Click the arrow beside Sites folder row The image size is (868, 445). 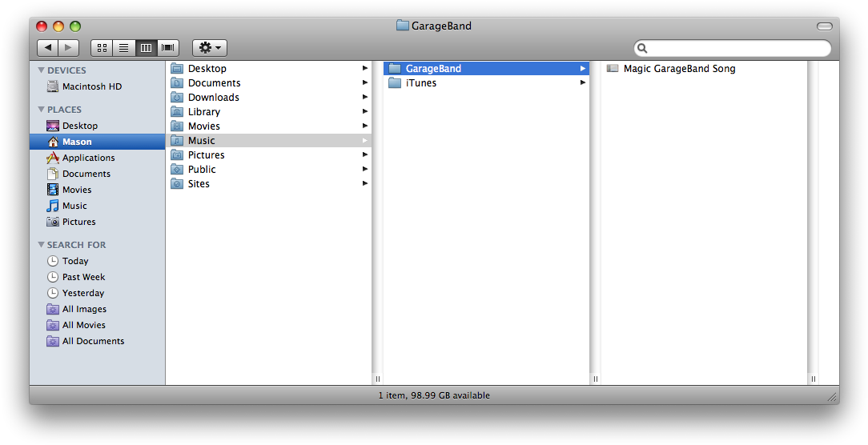365,183
